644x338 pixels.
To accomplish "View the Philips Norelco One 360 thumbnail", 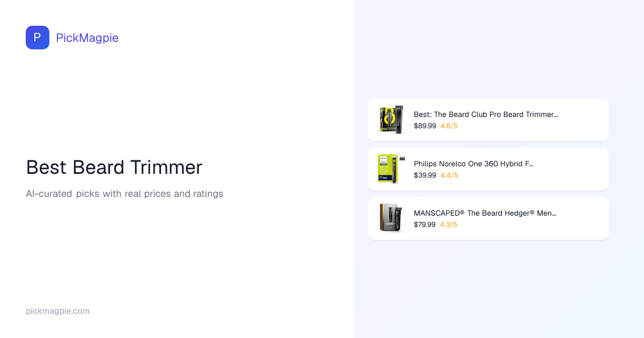I will point(391,168).
